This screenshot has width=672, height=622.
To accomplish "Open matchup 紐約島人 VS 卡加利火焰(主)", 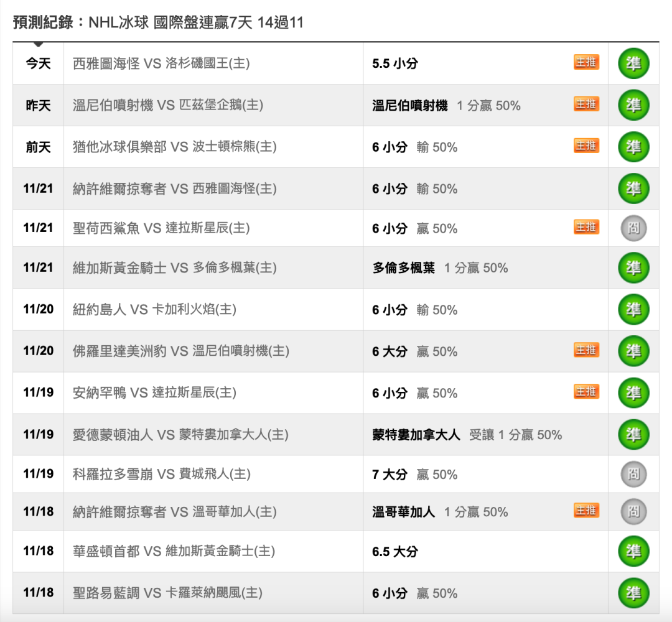I will click(154, 309).
